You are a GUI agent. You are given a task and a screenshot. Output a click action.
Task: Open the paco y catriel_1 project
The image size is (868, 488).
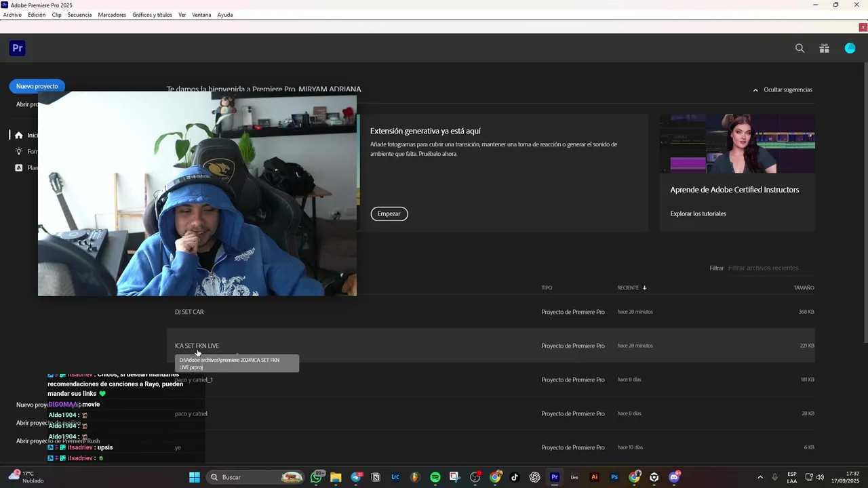coord(491,380)
